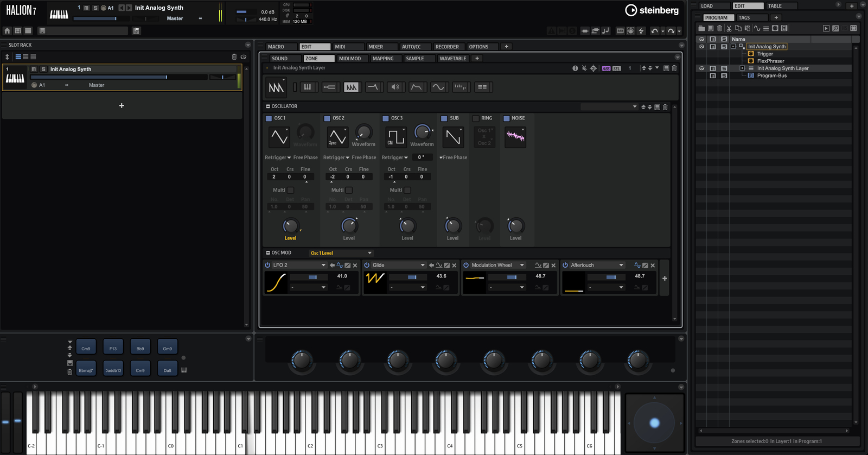Expand the Init Analog Synth Layer tree node
Viewport: 868px width, 455px height.
[x=742, y=68]
